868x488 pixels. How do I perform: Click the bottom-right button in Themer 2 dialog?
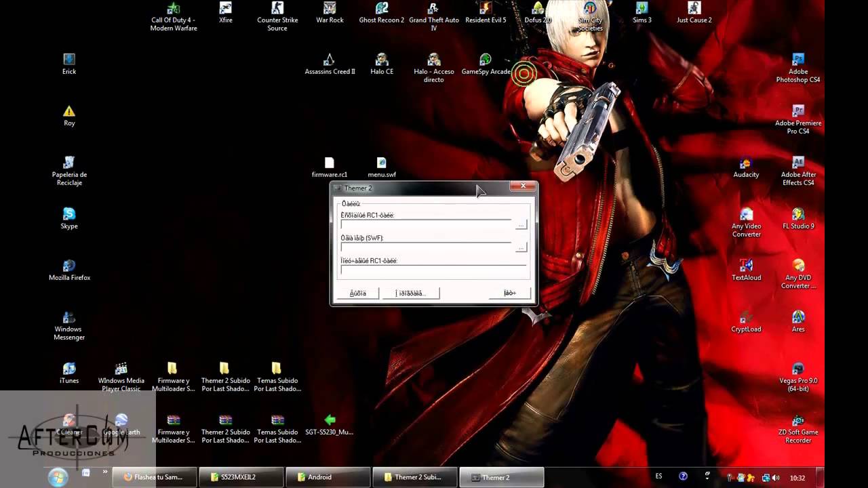click(510, 293)
